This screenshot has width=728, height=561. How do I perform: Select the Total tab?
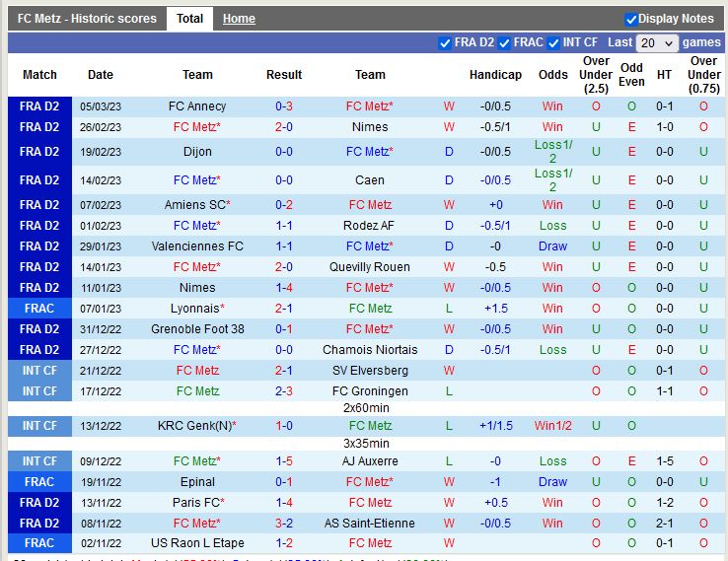[189, 19]
